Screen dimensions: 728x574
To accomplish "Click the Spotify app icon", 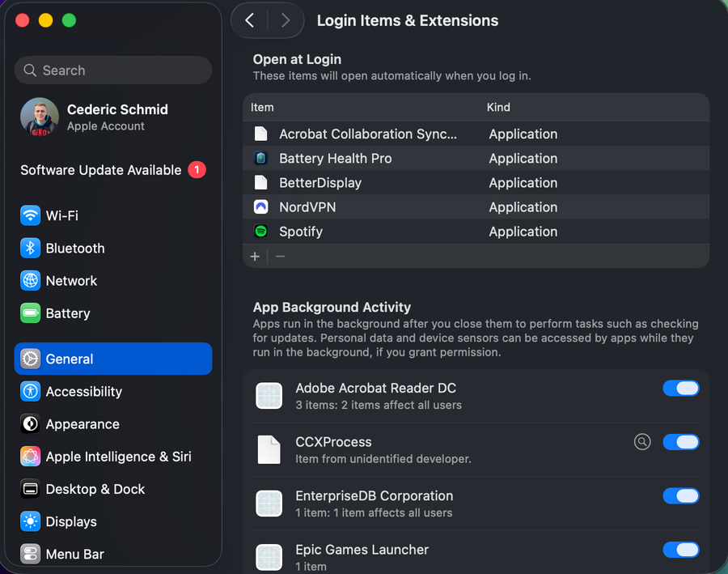I will [261, 231].
